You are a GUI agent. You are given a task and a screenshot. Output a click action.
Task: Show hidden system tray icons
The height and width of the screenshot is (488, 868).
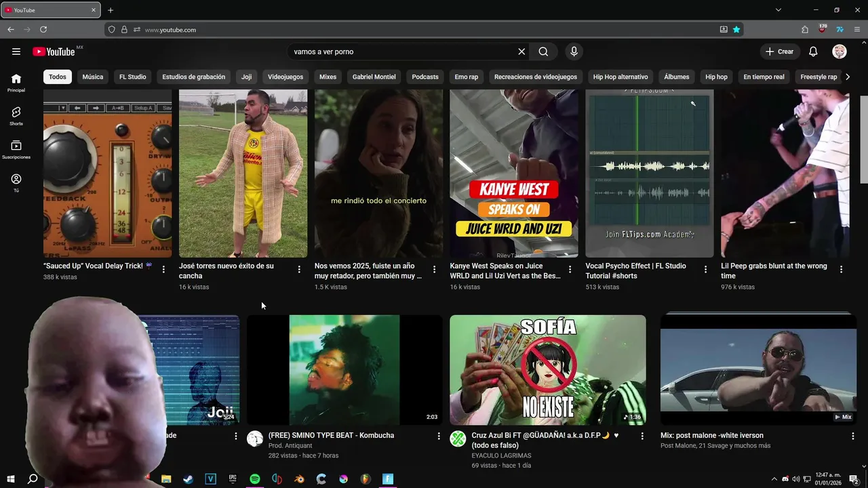774,479
